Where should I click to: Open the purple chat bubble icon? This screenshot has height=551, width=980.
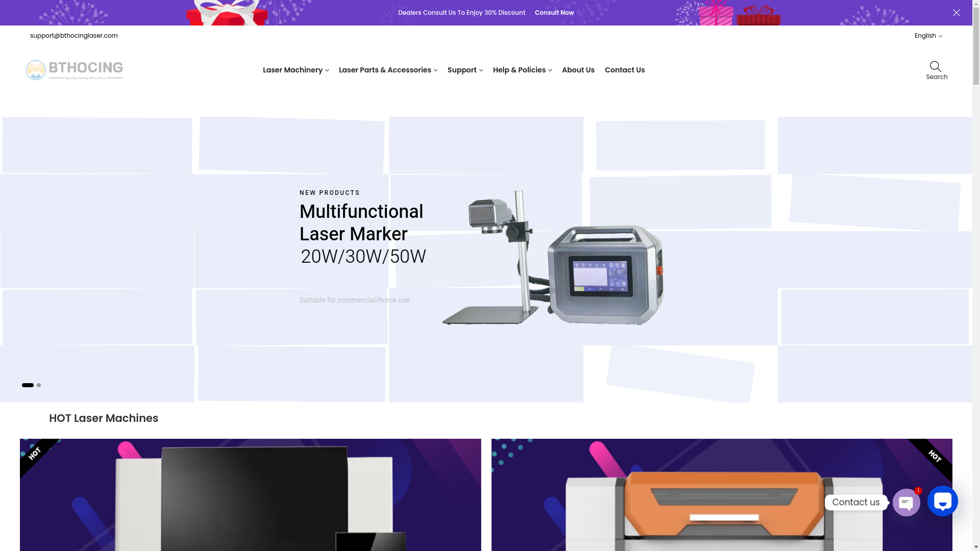pos(906,503)
